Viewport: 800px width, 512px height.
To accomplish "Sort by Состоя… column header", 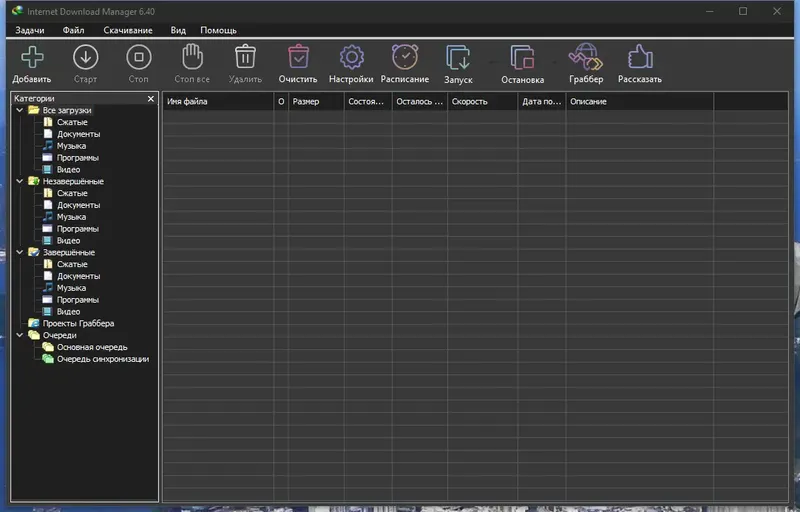I will tap(368, 101).
